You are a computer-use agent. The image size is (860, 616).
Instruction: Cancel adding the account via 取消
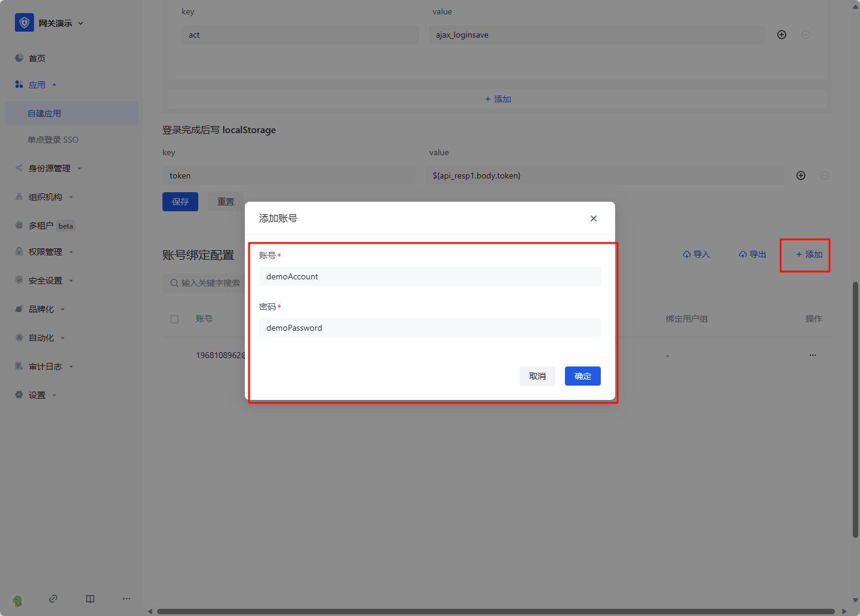pyautogui.click(x=537, y=375)
